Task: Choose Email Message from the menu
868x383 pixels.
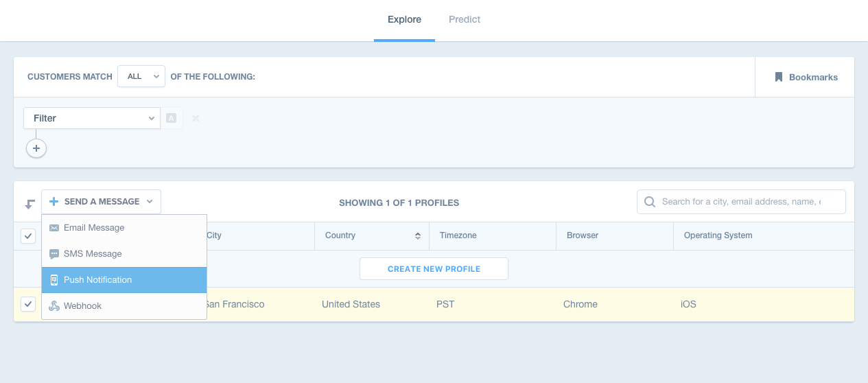Action: [94, 228]
